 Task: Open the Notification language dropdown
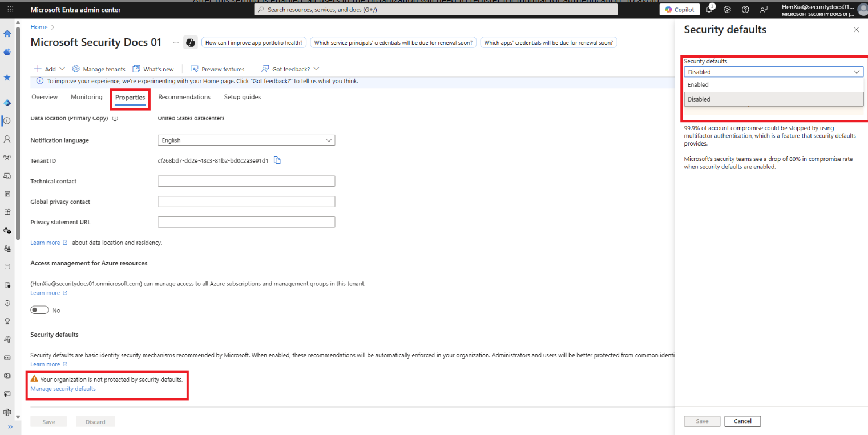[x=246, y=140]
